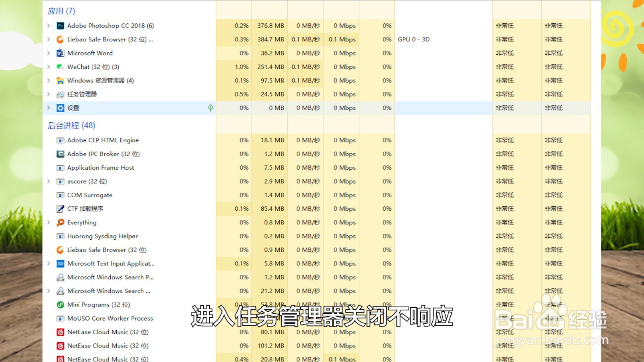Click the 后台进程 (48) group header
Image resolution: width=644 pixels, height=362 pixels.
(71, 125)
